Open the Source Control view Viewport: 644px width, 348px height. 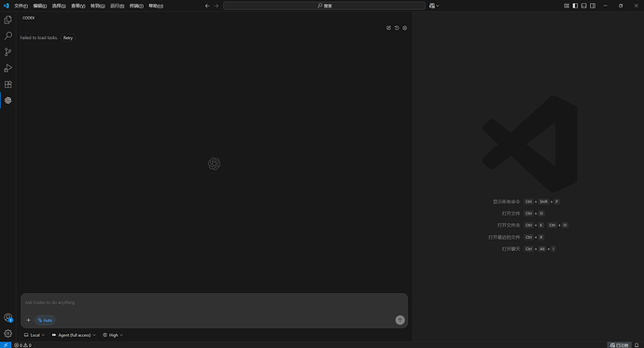point(7,51)
